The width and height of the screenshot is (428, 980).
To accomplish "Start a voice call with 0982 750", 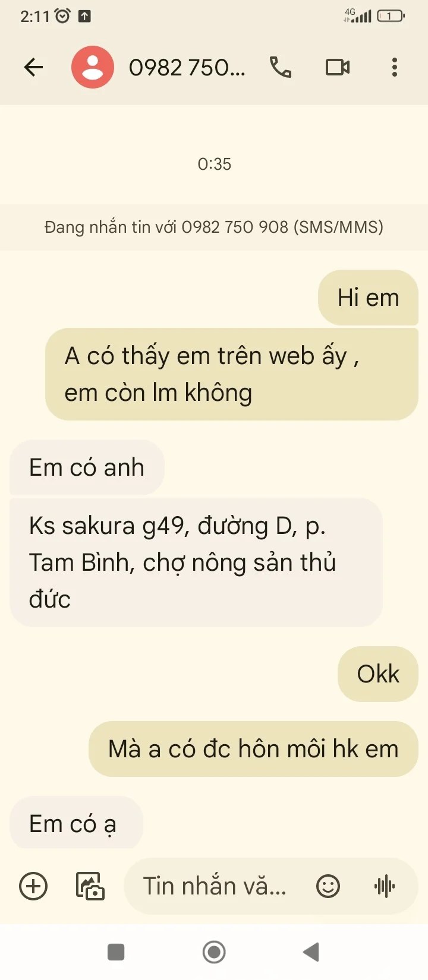I will pos(280,67).
